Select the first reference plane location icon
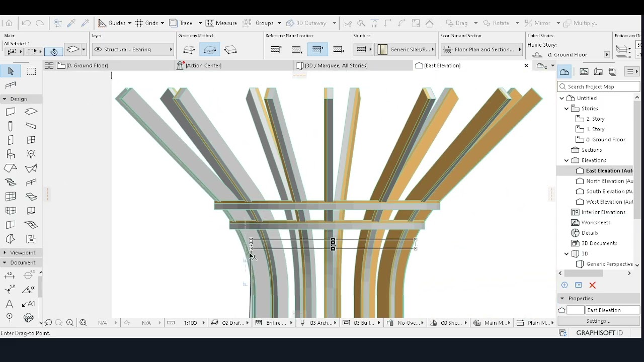Image resolution: width=644 pixels, height=362 pixels. click(x=276, y=50)
